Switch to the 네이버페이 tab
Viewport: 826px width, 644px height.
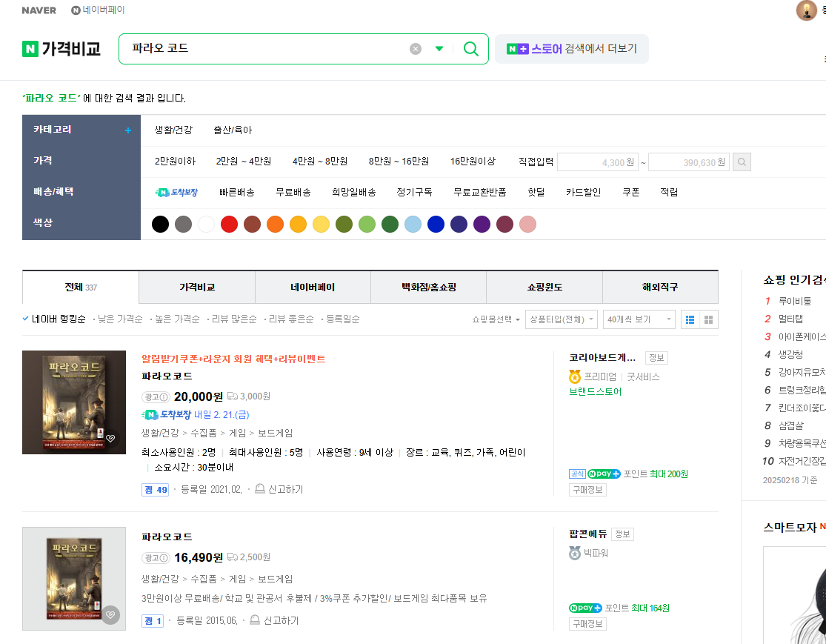313,288
